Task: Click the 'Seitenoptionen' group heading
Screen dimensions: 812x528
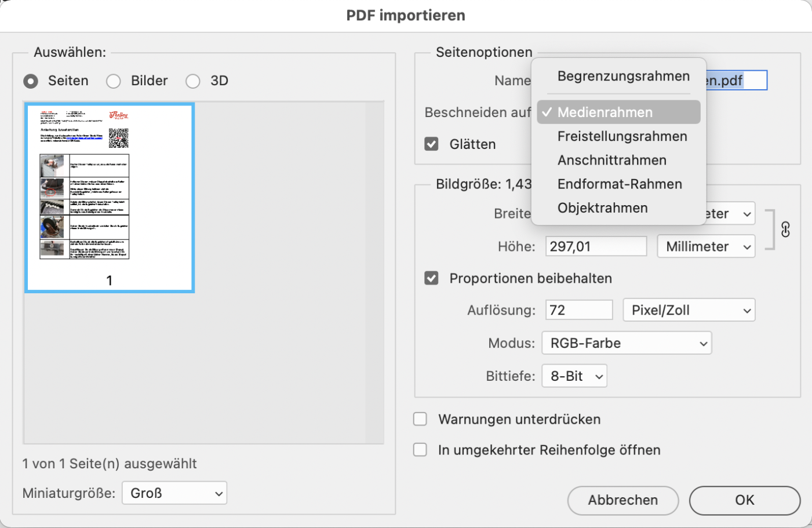Action: pyautogui.click(x=484, y=52)
